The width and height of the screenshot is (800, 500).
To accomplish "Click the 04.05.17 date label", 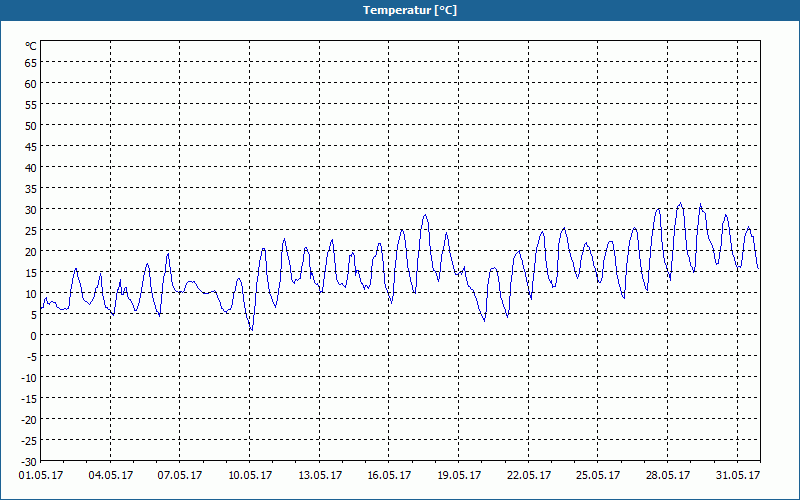I will [x=111, y=476].
